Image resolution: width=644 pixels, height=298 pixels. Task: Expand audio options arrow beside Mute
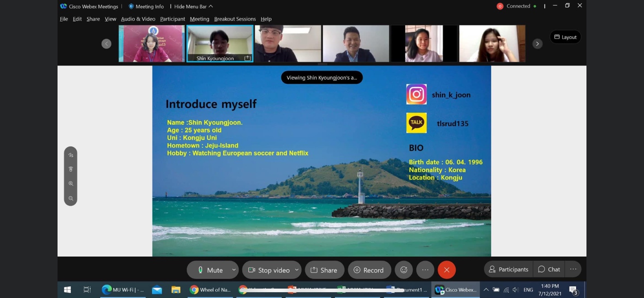click(233, 270)
